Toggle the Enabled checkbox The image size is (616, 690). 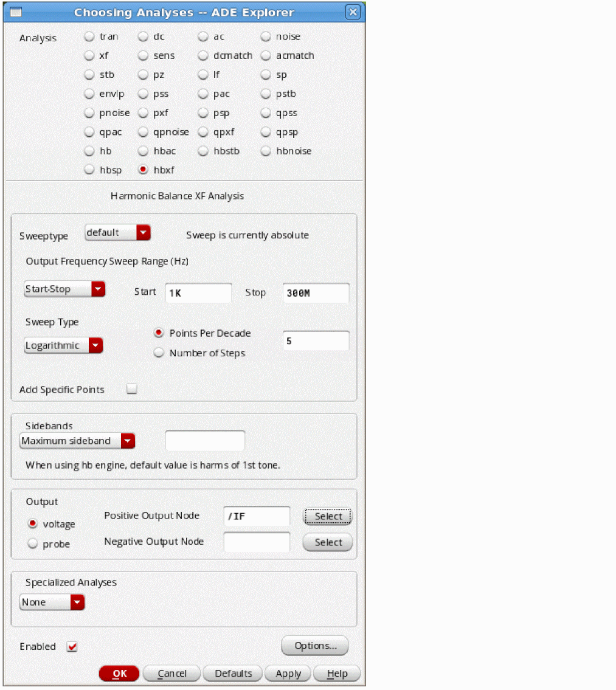tap(72, 646)
